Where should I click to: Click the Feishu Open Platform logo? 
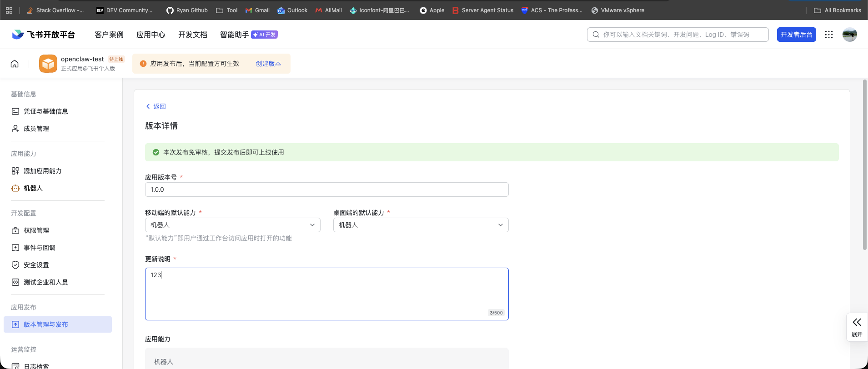[43, 35]
